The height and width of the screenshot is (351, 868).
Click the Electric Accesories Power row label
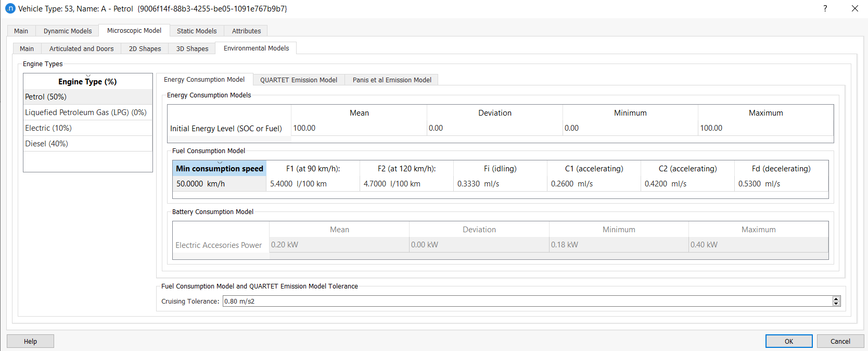pyautogui.click(x=221, y=245)
